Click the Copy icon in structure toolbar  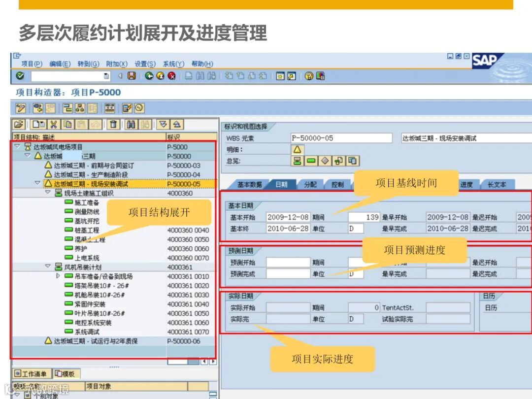(x=68, y=125)
